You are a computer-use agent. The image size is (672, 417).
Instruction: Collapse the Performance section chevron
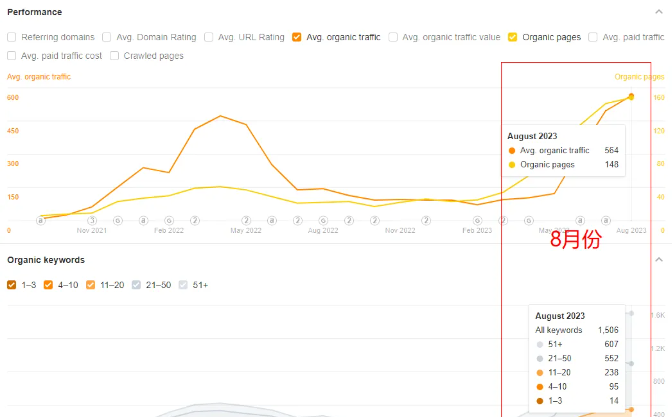coord(659,12)
